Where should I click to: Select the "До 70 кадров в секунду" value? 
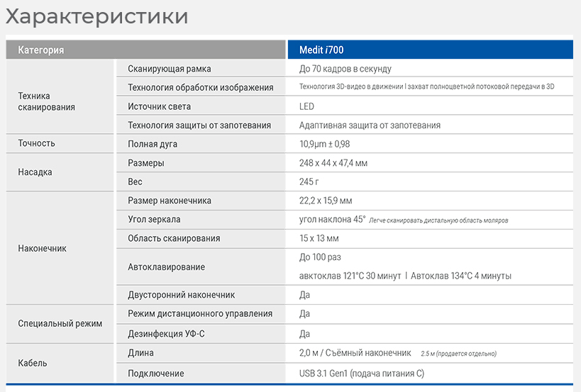tap(345, 69)
